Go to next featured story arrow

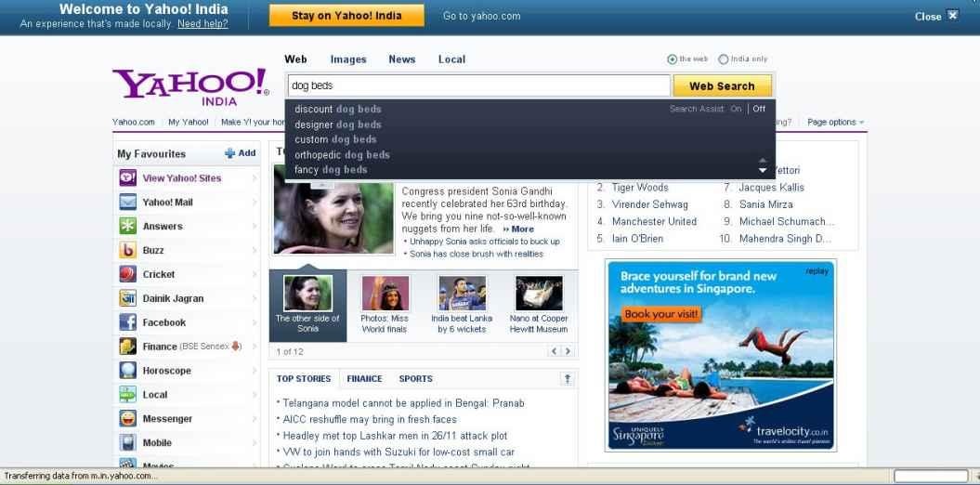pos(568,351)
